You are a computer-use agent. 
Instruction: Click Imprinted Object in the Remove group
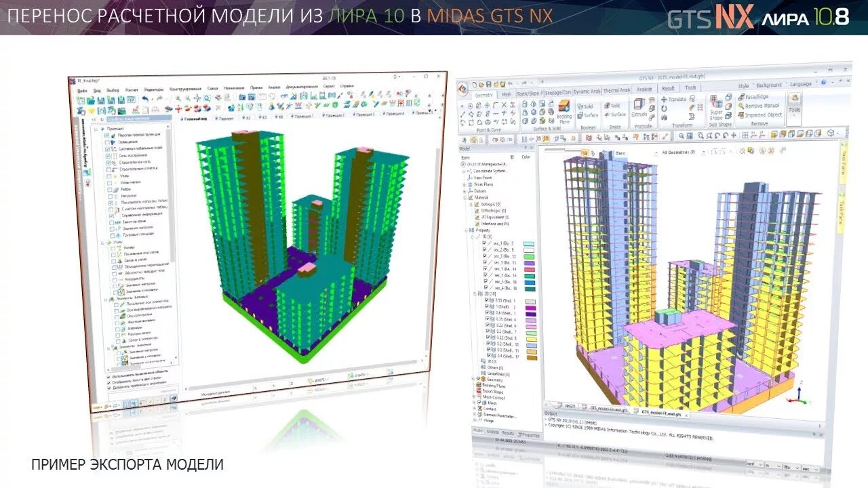tap(759, 115)
